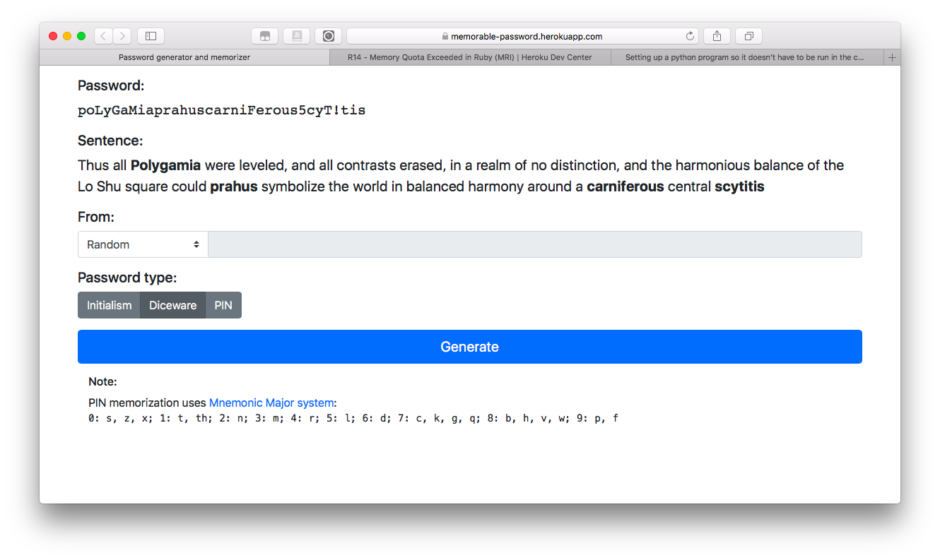Switch to the Heroku Dev Center tab
940x560 pixels.
pyautogui.click(x=470, y=57)
